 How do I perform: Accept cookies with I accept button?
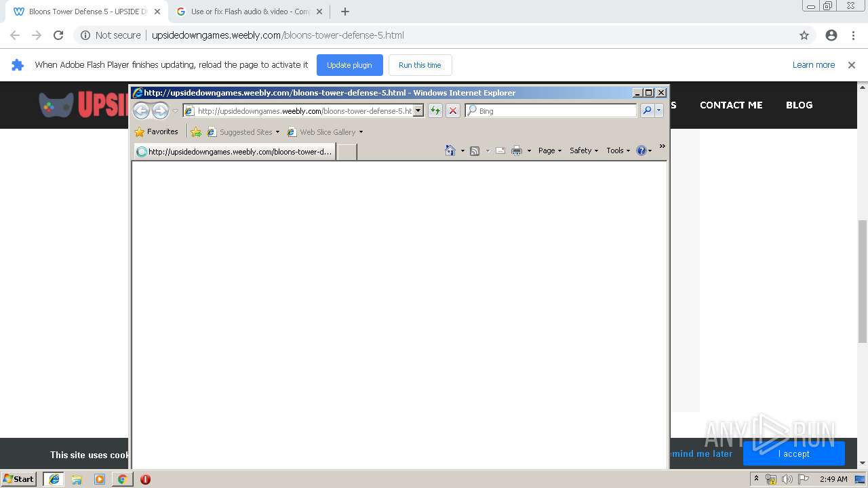point(793,453)
